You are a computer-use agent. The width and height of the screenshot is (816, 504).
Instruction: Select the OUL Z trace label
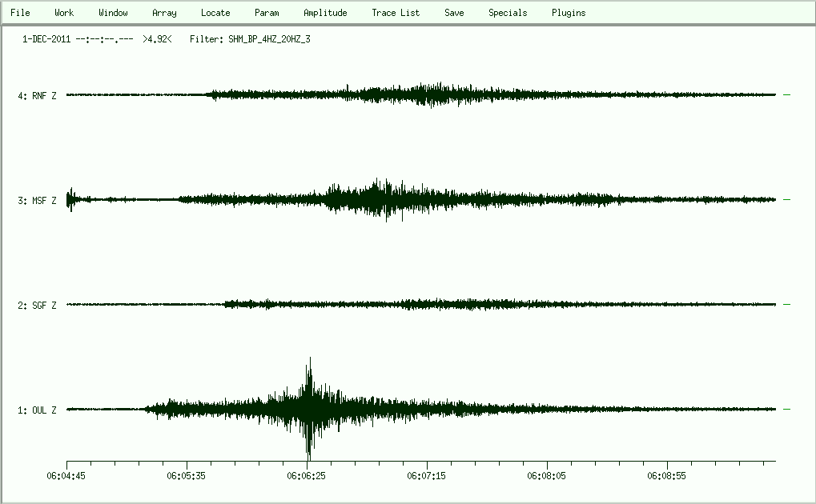37,410
